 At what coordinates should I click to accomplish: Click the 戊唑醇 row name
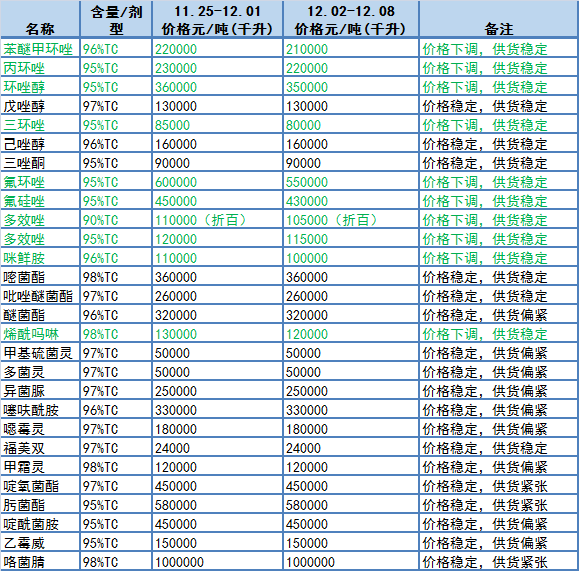click(40, 106)
